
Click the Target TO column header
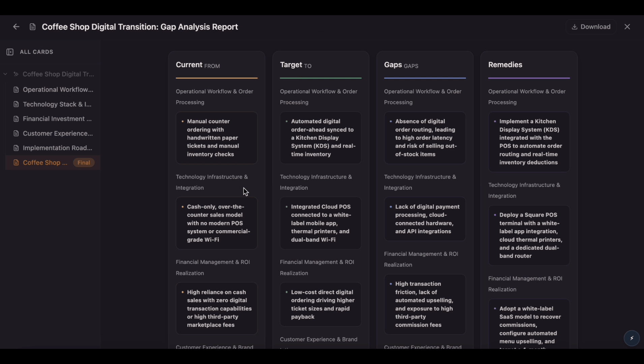click(x=296, y=65)
